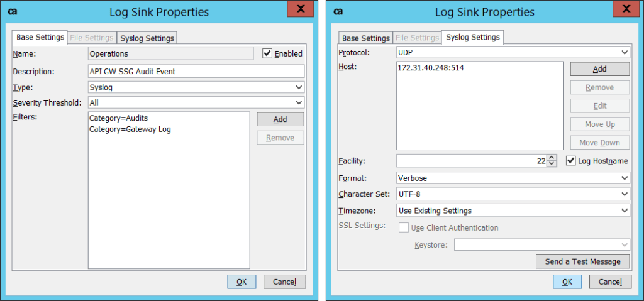Click Add button beside the Host list
Viewport: 644px width, 301px height.
(599, 69)
